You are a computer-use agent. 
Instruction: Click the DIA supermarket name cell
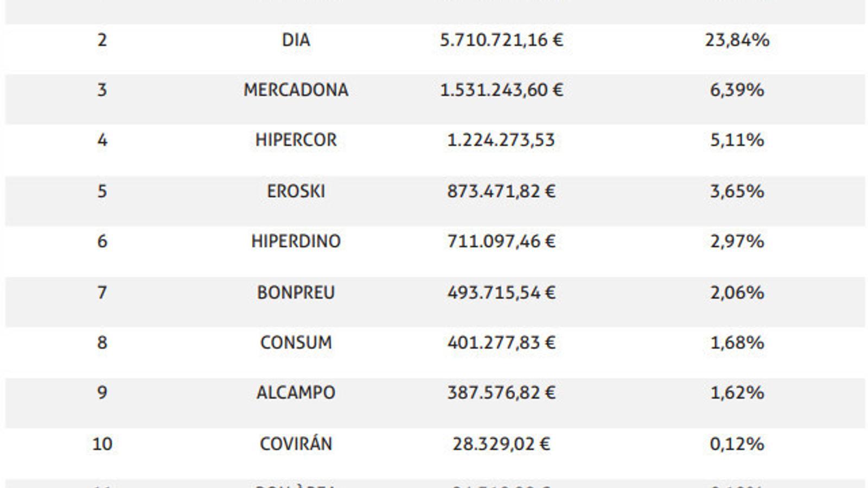(x=296, y=40)
